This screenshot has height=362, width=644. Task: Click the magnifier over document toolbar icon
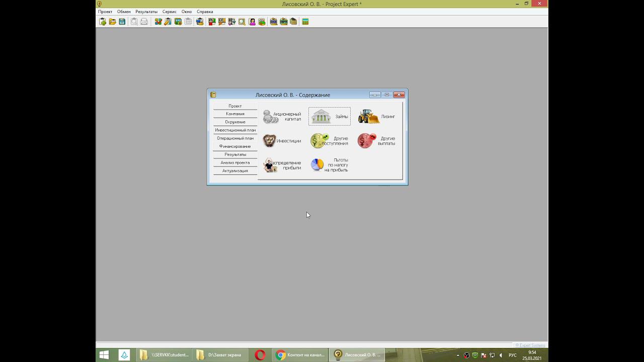pos(242,22)
